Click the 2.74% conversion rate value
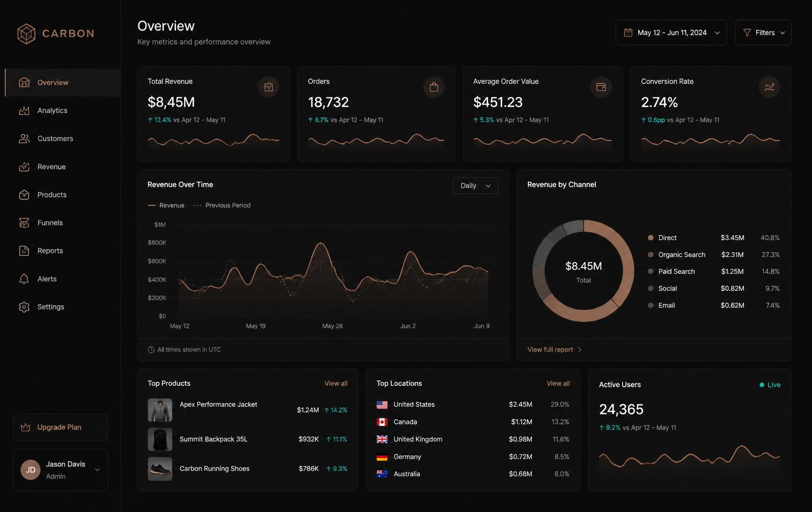The width and height of the screenshot is (812, 512). (x=659, y=102)
